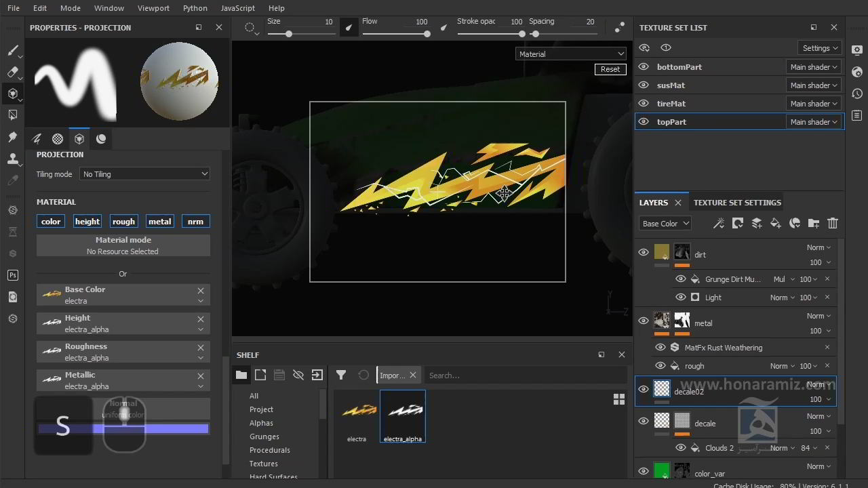Click the Add effect magic wand icon
Screen dimensions: 868x488
[719, 223]
